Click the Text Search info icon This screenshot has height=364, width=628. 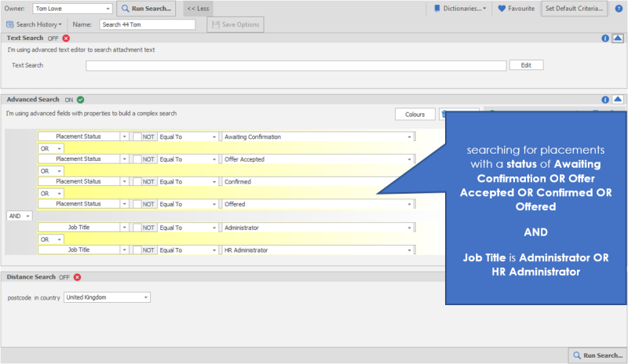pos(605,38)
